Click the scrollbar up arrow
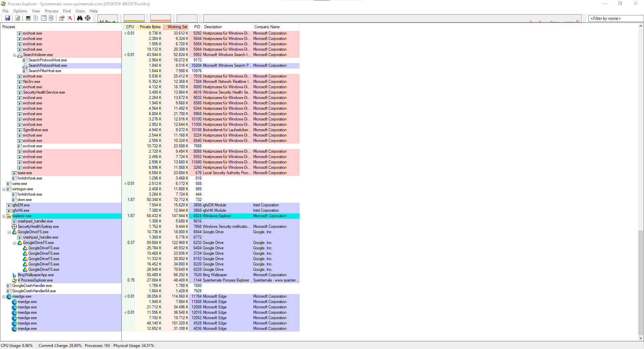The image size is (644, 349). click(x=641, y=26)
